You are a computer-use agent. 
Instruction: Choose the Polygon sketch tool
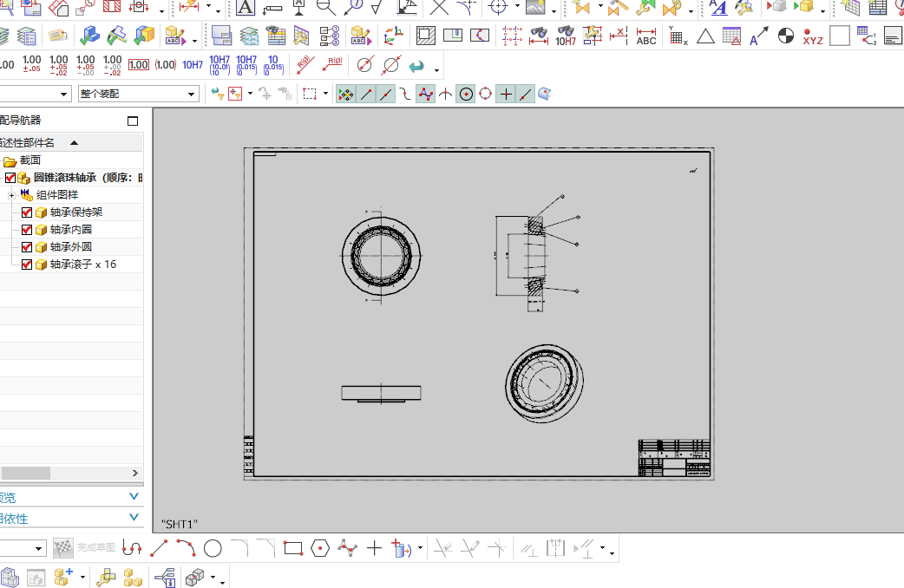pos(320,548)
